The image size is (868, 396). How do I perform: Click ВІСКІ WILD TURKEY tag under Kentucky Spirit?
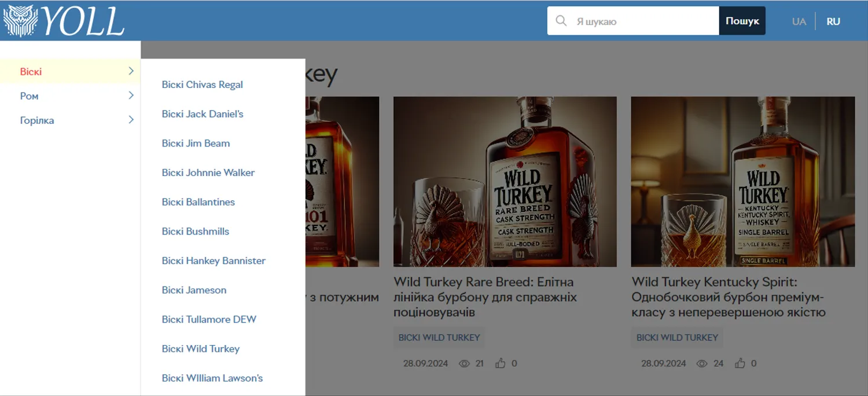pos(677,338)
